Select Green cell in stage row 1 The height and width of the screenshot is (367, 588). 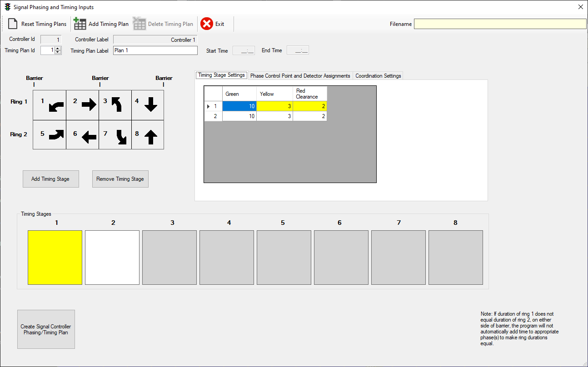239,106
